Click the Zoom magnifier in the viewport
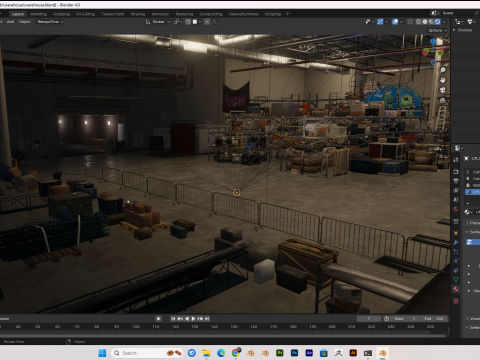The height and width of the screenshot is (360, 480). click(443, 70)
